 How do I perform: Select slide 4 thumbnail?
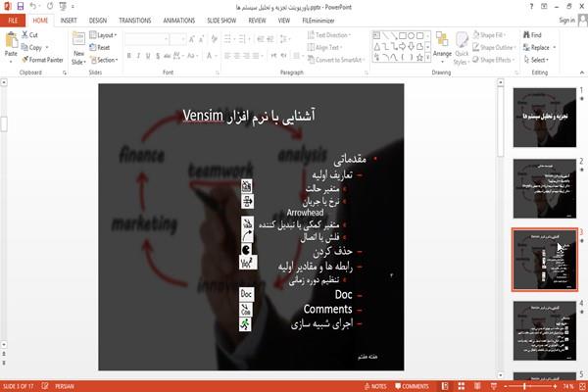pos(545,330)
